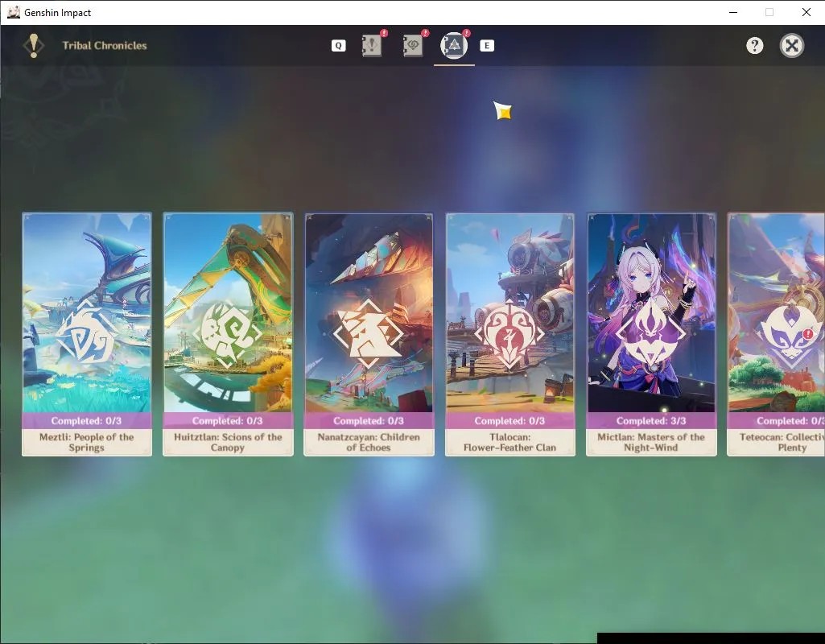The image size is (825, 644).
Task: Open Mictlan: Masters of the Night-Wind card
Action: tap(651, 334)
